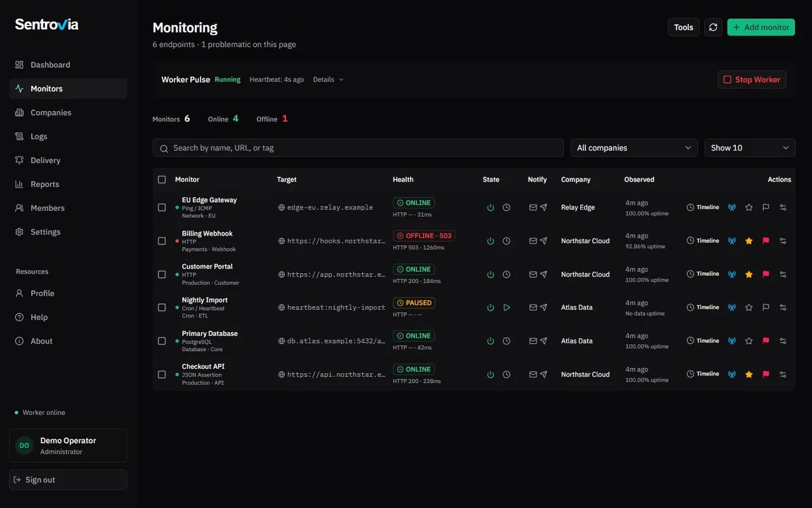Click the Sign out button
The height and width of the screenshot is (508, 812).
coord(68,480)
